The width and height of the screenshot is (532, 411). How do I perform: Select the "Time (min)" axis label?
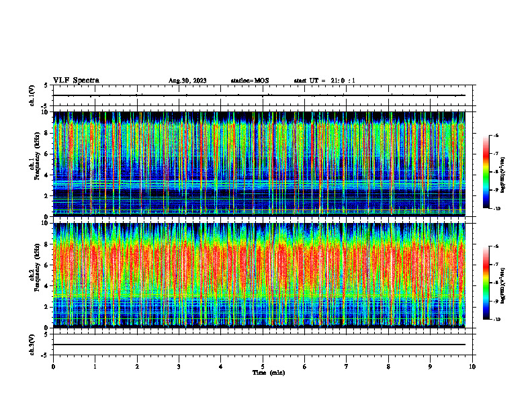point(269,373)
